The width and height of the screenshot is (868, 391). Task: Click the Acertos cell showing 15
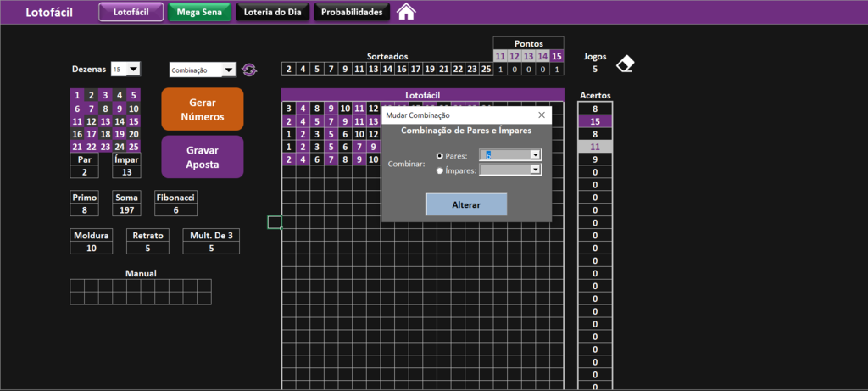point(595,121)
